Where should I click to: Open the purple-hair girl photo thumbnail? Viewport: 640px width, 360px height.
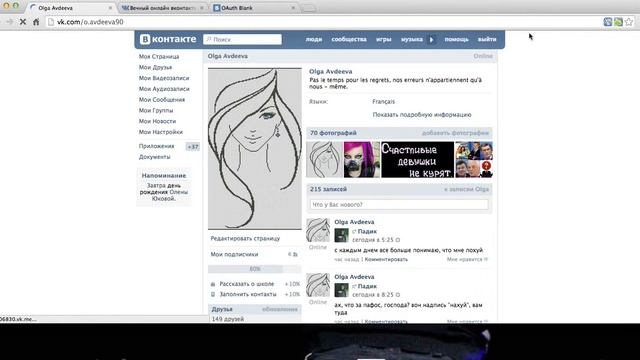[362, 160]
